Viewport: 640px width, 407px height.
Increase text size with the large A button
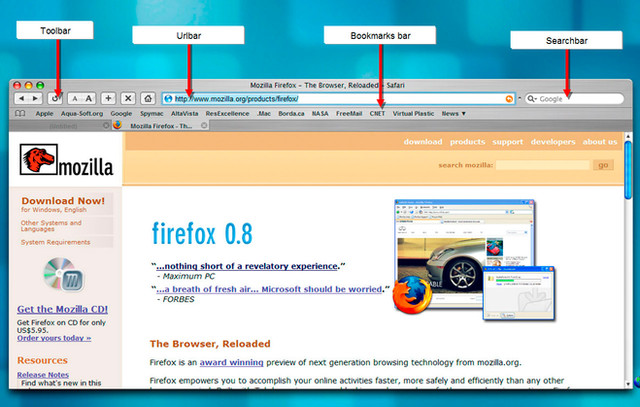click(89, 98)
